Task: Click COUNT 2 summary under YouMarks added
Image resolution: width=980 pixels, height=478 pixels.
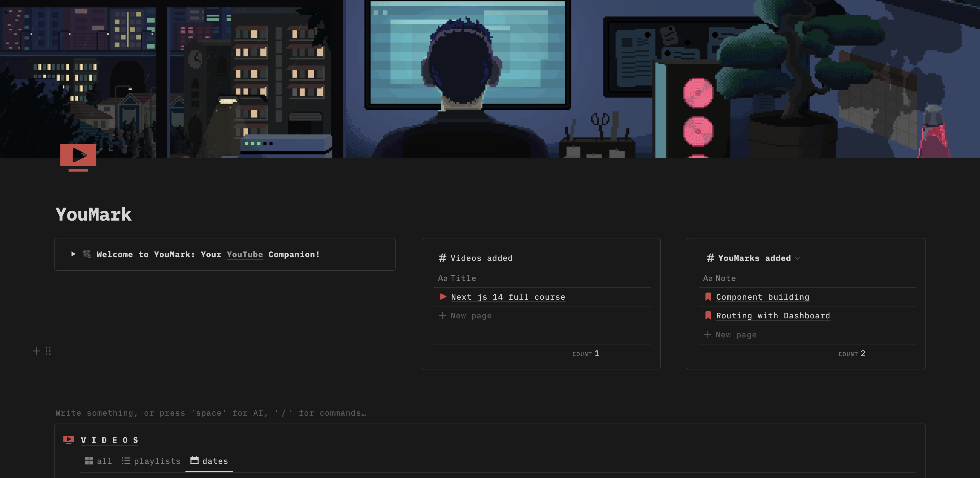Action: point(852,354)
